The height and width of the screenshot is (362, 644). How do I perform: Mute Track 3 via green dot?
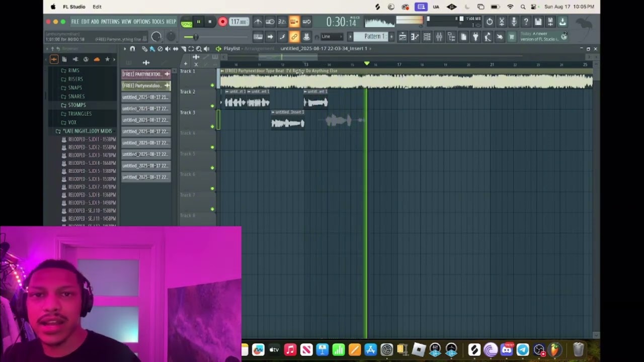pos(212,127)
